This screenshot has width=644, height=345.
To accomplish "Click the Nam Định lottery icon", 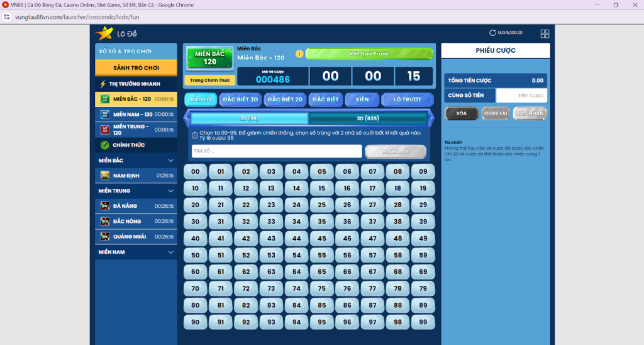I will [105, 176].
